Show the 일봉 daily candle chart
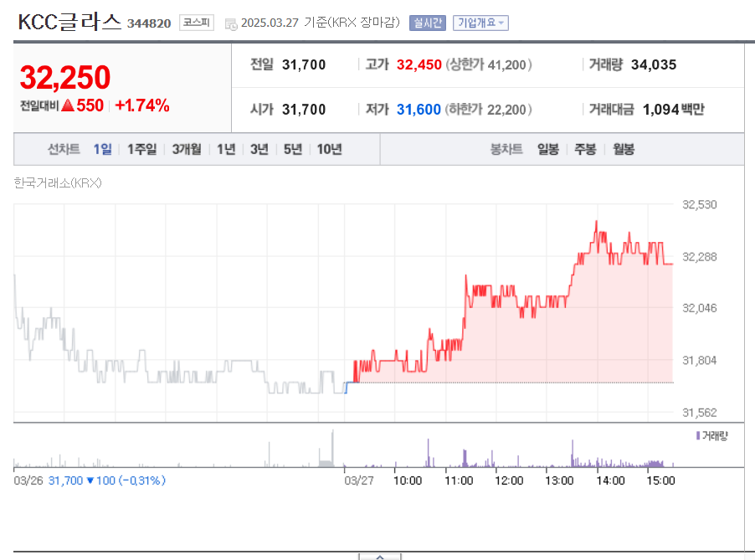755x560 pixels. 548,149
